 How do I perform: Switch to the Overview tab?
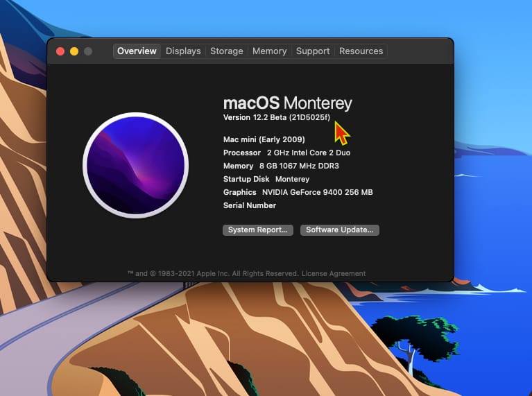[x=137, y=51]
